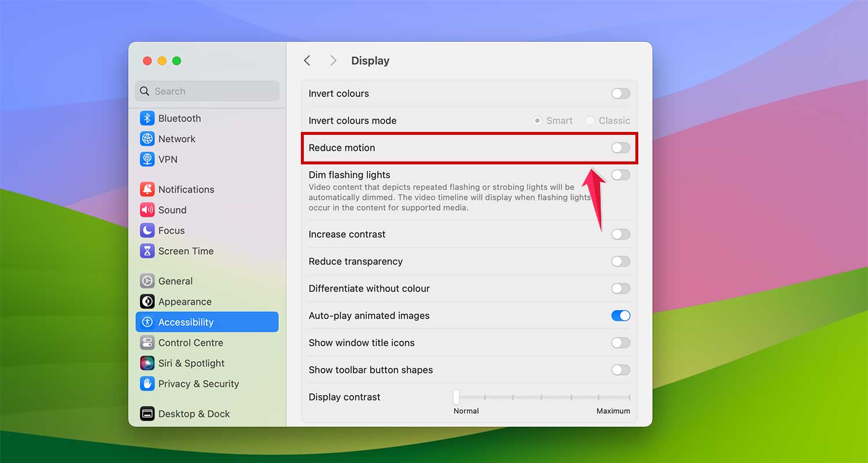The width and height of the screenshot is (868, 463).
Task: Select the Privacy & Security hand icon
Action: click(x=146, y=384)
